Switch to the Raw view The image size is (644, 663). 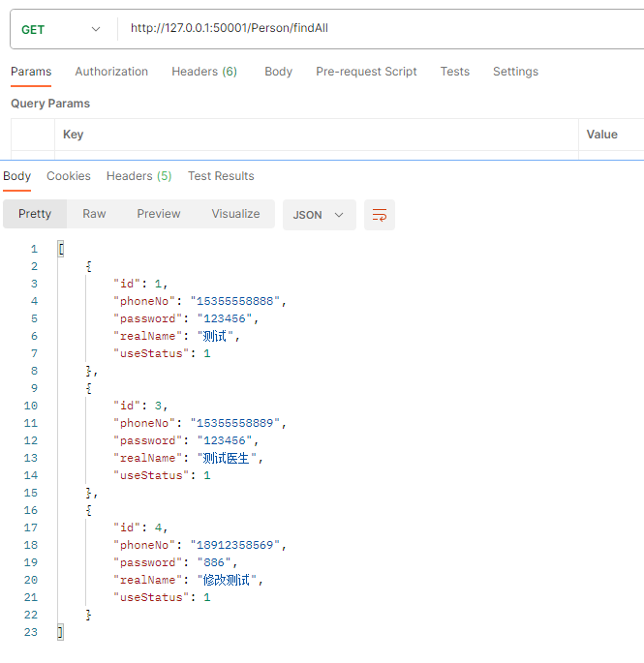94,214
